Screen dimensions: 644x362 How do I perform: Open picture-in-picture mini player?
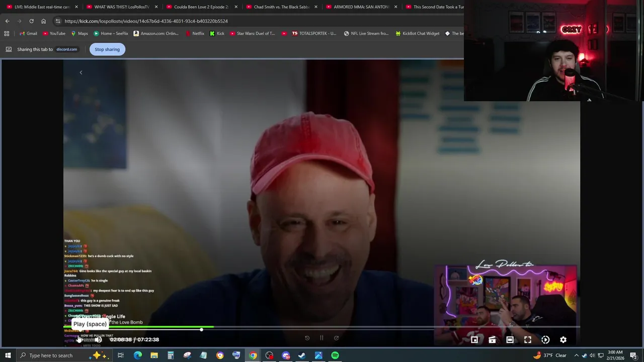(x=474, y=340)
